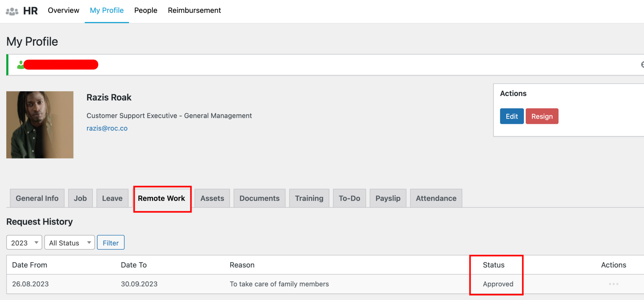Open the razis@roc.co email link

[x=107, y=128]
